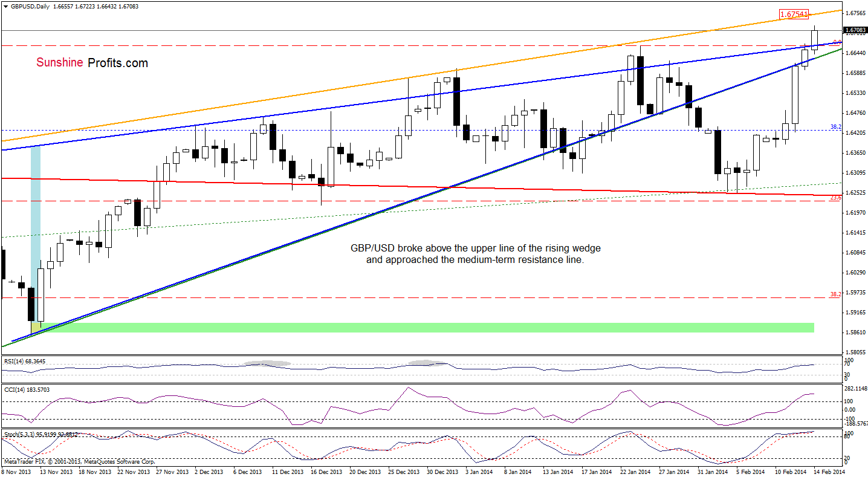Click the CCI axis value 282.1148

(855, 389)
